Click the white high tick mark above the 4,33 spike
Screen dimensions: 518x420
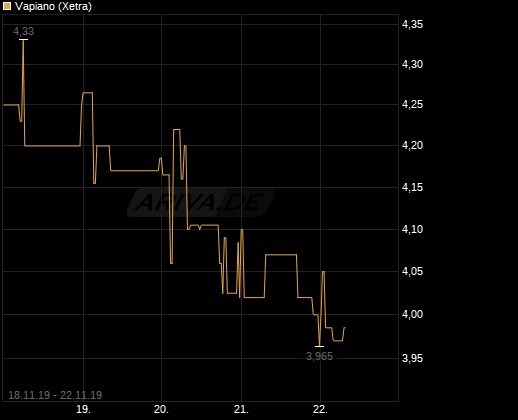tap(23, 39)
